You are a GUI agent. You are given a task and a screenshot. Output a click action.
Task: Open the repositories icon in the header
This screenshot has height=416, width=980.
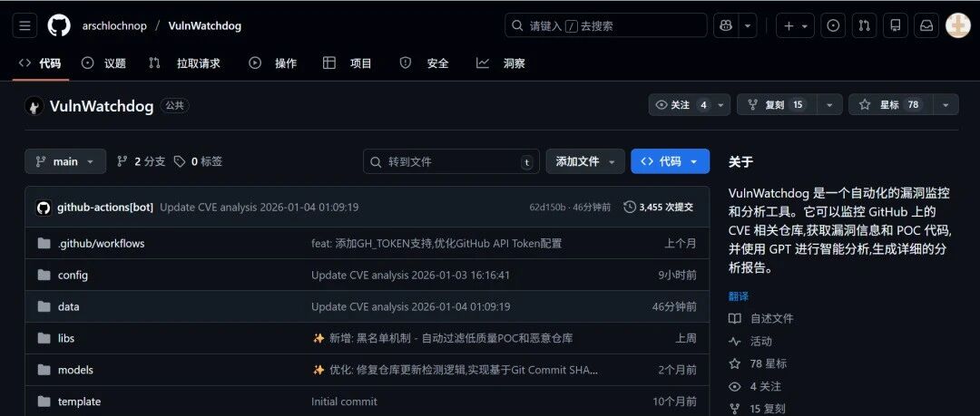coord(895,25)
